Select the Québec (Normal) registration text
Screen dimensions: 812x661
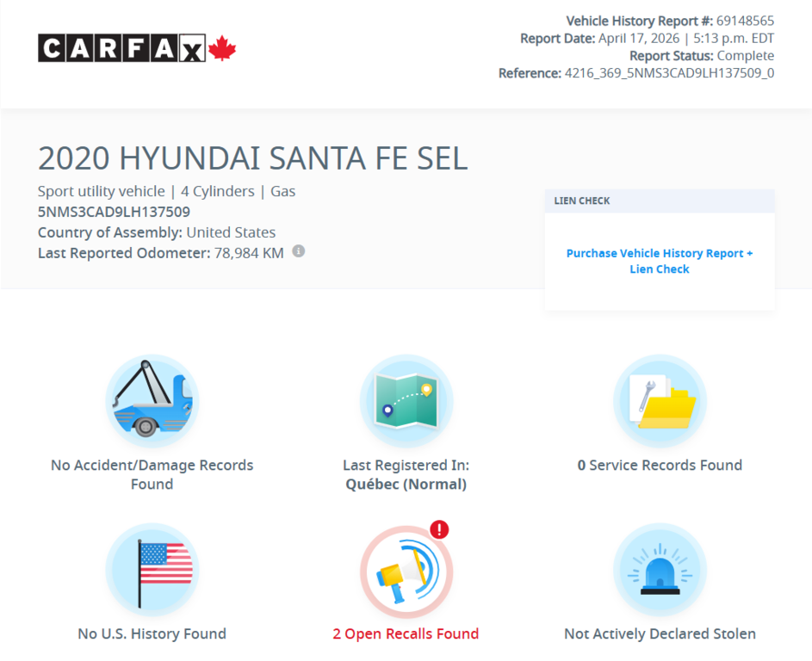click(x=406, y=484)
